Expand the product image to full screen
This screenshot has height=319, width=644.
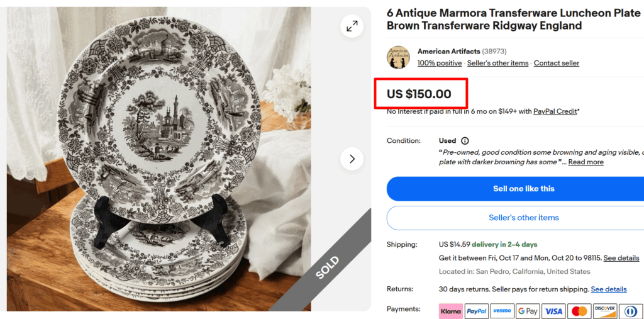click(352, 26)
